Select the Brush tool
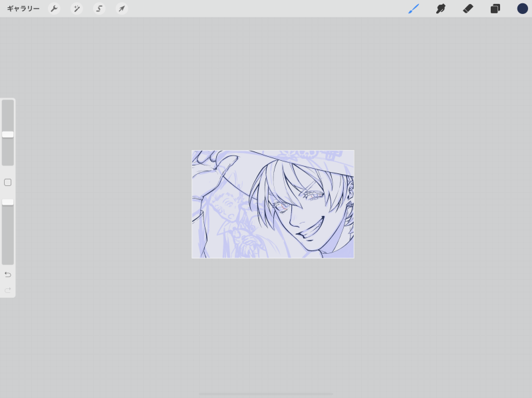This screenshot has width=532, height=398. [414, 9]
